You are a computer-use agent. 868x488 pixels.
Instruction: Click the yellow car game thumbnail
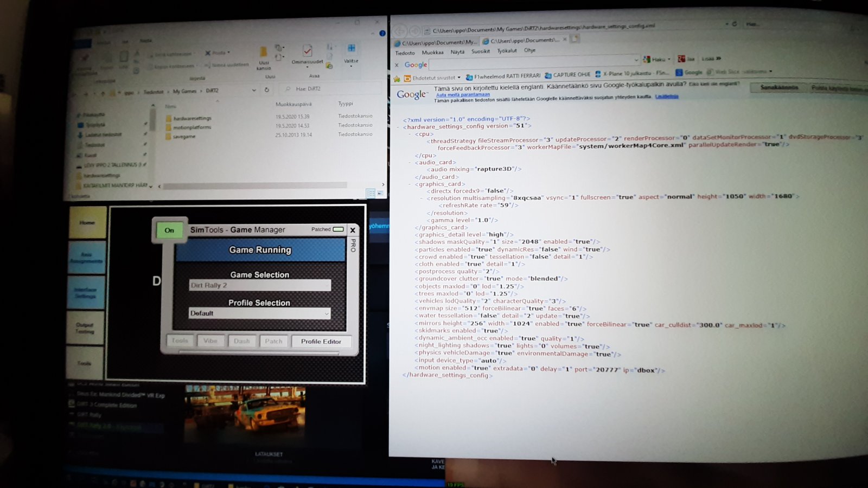(245, 415)
